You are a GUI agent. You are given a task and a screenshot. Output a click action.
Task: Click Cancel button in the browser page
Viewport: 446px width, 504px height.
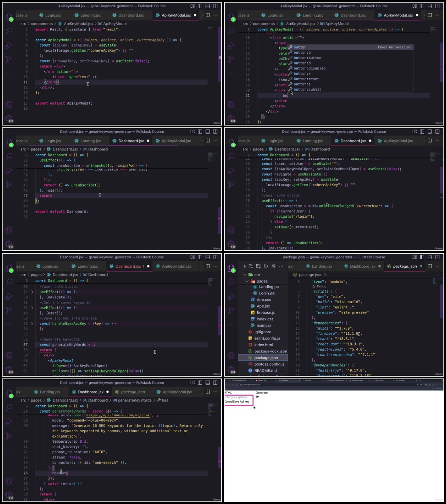pos(228,402)
